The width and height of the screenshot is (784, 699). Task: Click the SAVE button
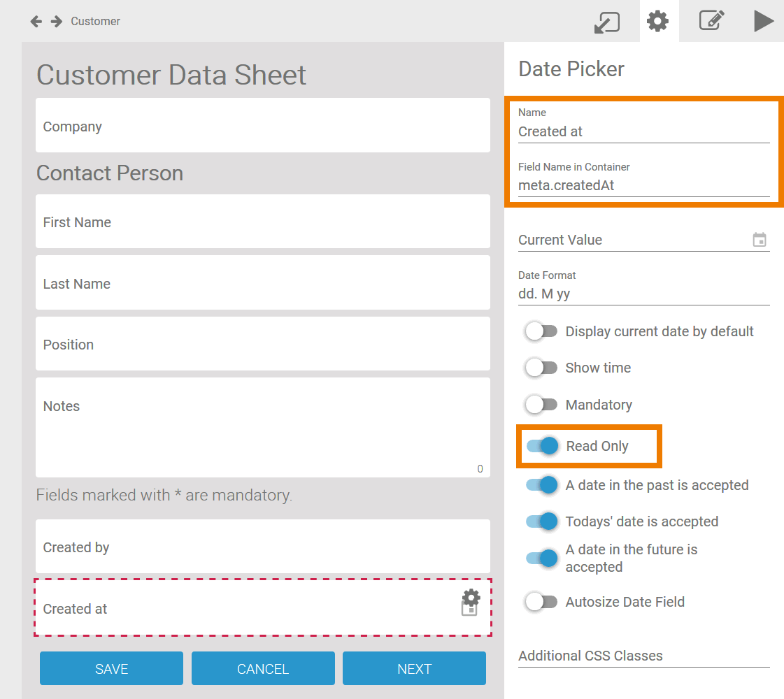(111, 669)
